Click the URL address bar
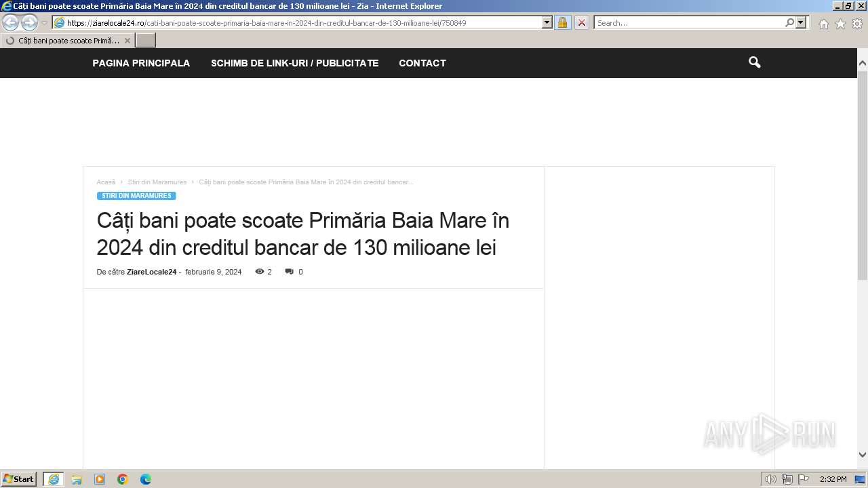868x488 pixels. (x=297, y=22)
